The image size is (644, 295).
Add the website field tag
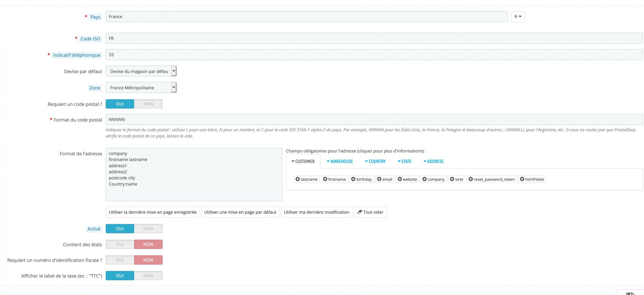408,179
